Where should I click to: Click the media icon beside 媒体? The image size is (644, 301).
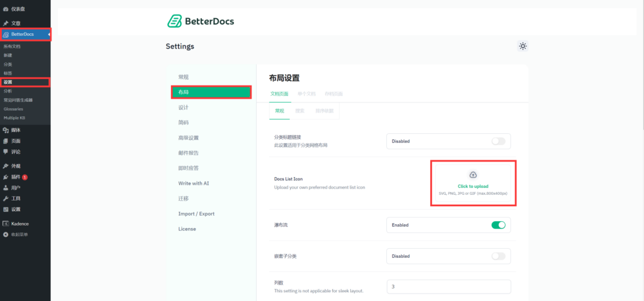pos(6,130)
